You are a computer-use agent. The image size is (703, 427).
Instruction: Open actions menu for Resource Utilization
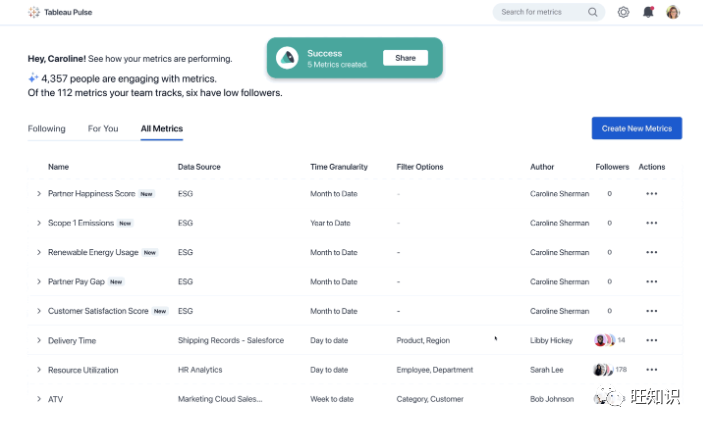click(x=652, y=370)
